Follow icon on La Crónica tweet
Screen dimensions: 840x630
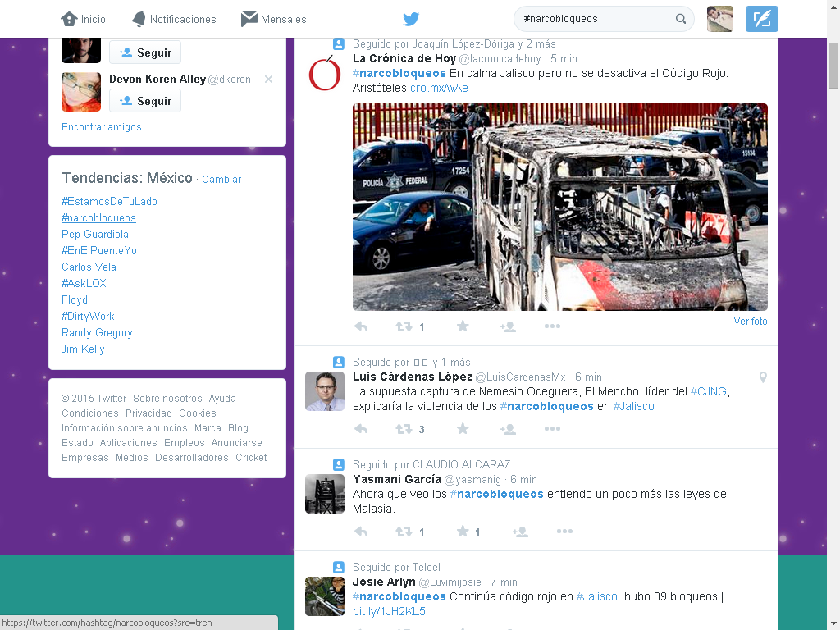click(508, 326)
